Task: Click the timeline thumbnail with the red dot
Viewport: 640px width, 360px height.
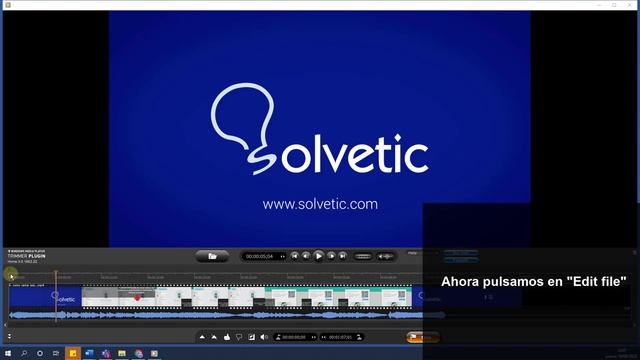Action: (137, 297)
